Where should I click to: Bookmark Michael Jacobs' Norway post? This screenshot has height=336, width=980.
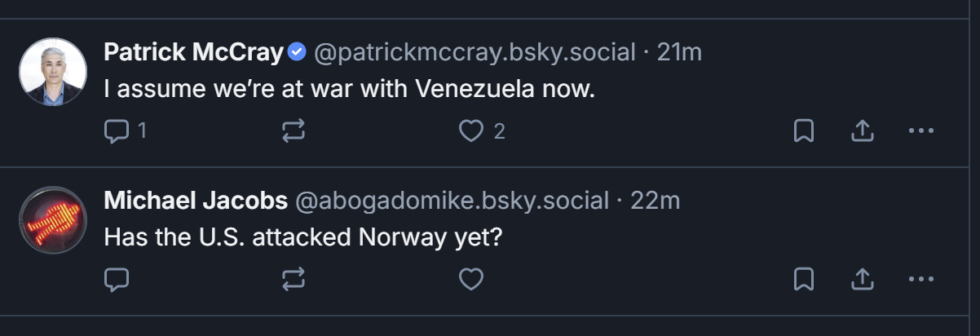(x=804, y=280)
